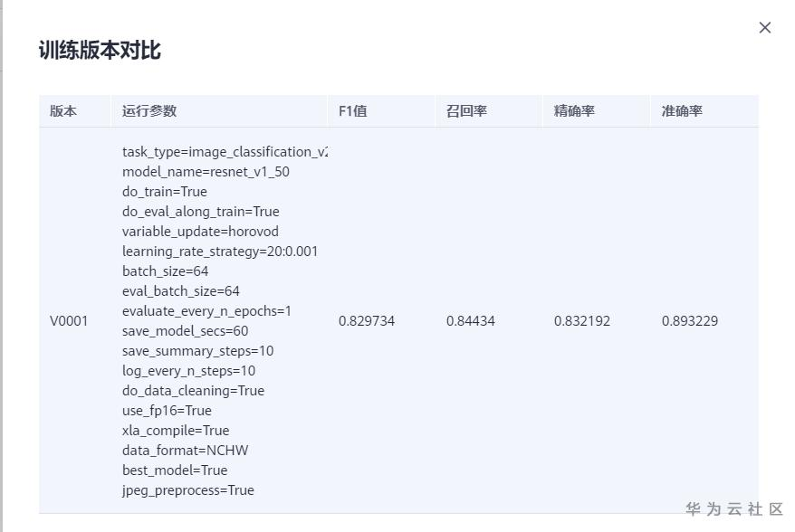The width and height of the screenshot is (795, 532).
Task: Click the precision value 0.832192
Action: click(x=582, y=321)
